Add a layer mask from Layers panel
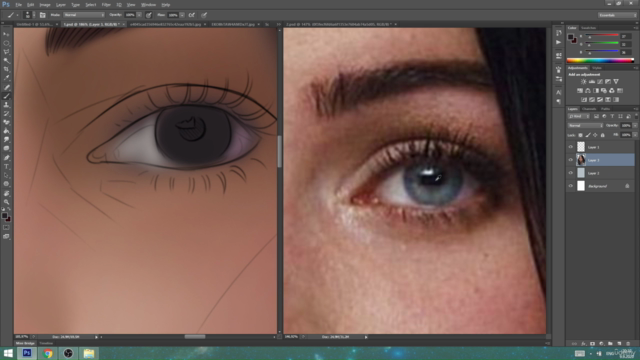The height and width of the screenshot is (360, 640). click(x=592, y=344)
